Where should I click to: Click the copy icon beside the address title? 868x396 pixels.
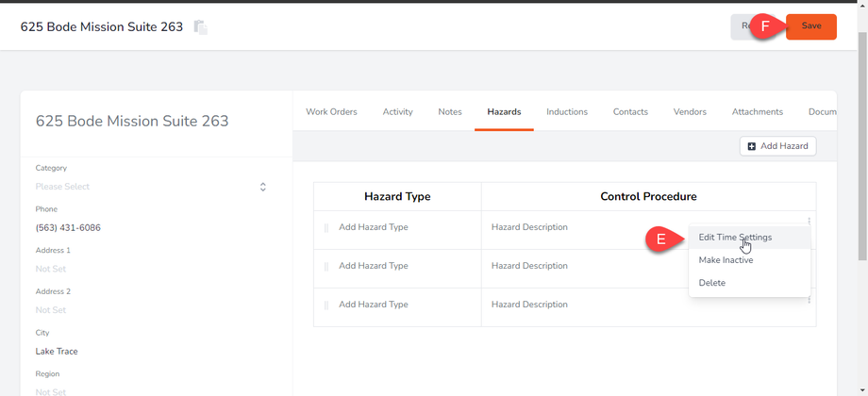click(x=200, y=27)
